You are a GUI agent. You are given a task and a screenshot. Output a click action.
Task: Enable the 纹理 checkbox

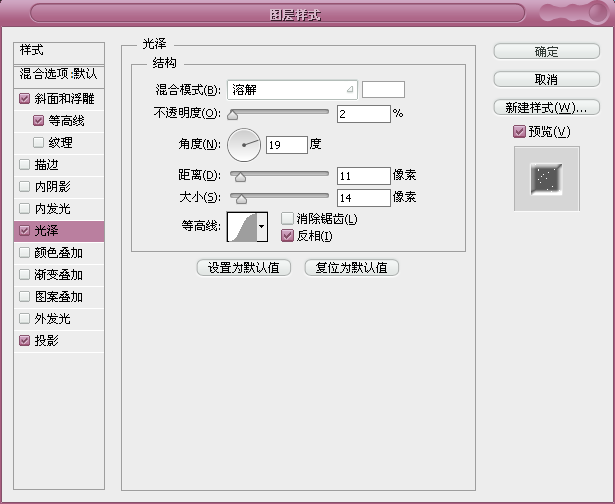point(38,142)
